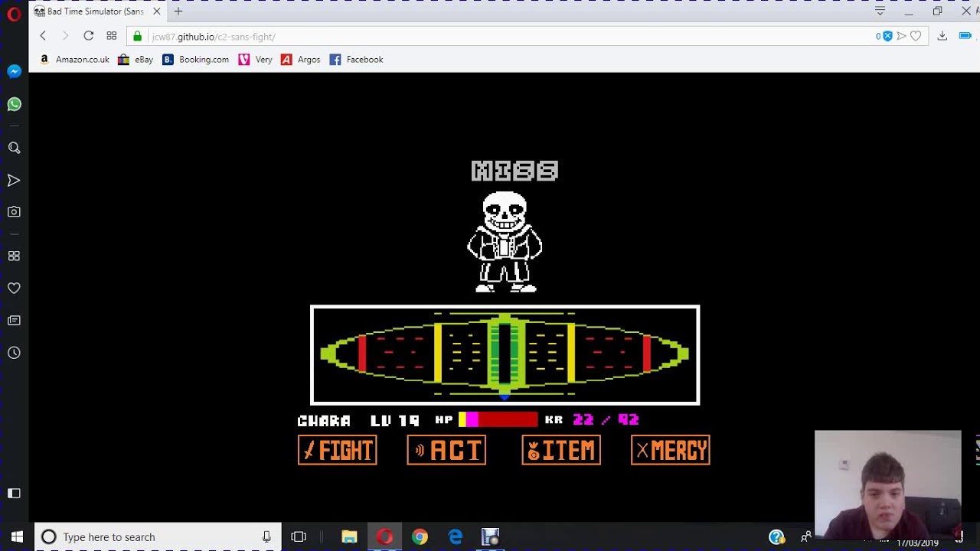Open the downloads panel arrow icon
The height and width of the screenshot is (551, 980).
coord(942,36)
